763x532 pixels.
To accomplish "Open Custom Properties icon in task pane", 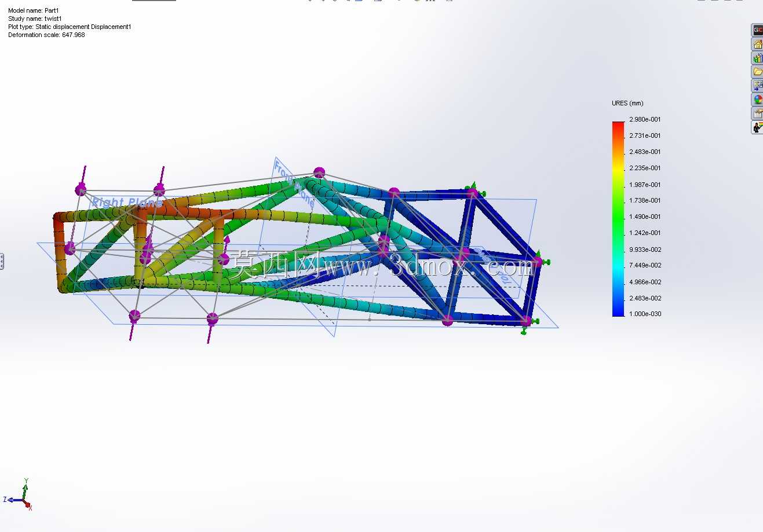I will 757,113.
